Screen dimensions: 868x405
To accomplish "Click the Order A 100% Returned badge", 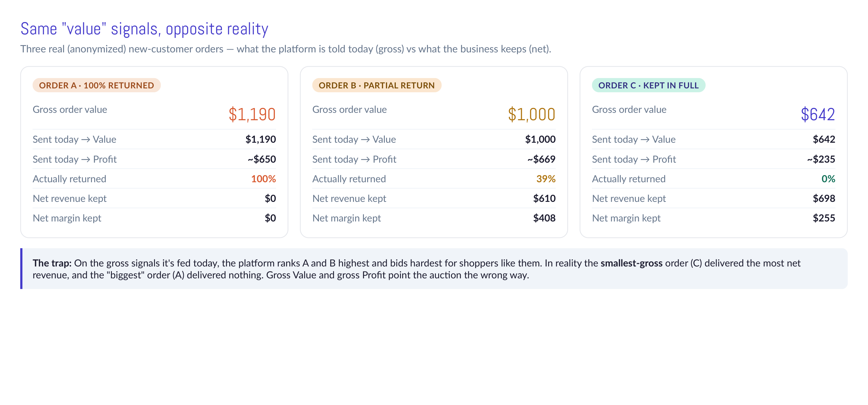I will [96, 85].
